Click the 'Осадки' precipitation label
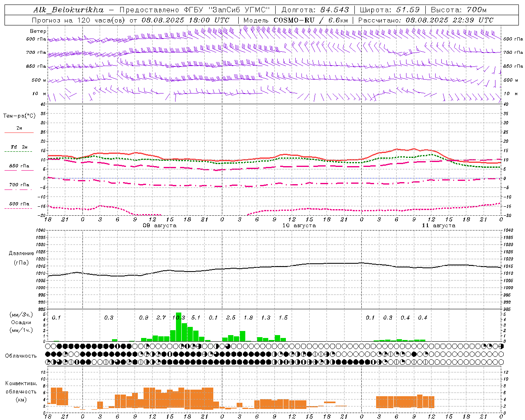Viewport: 525px width, 420px height. coord(21,322)
